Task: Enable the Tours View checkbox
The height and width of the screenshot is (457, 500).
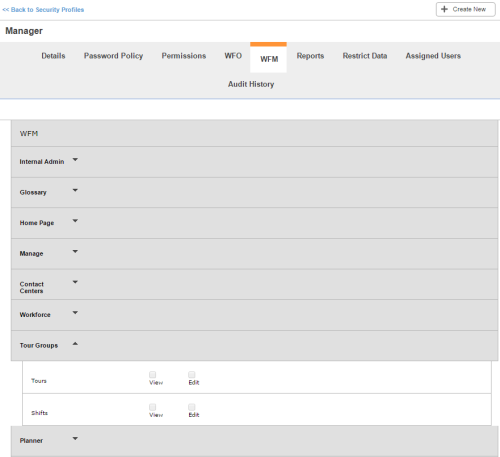Action: 153,375
